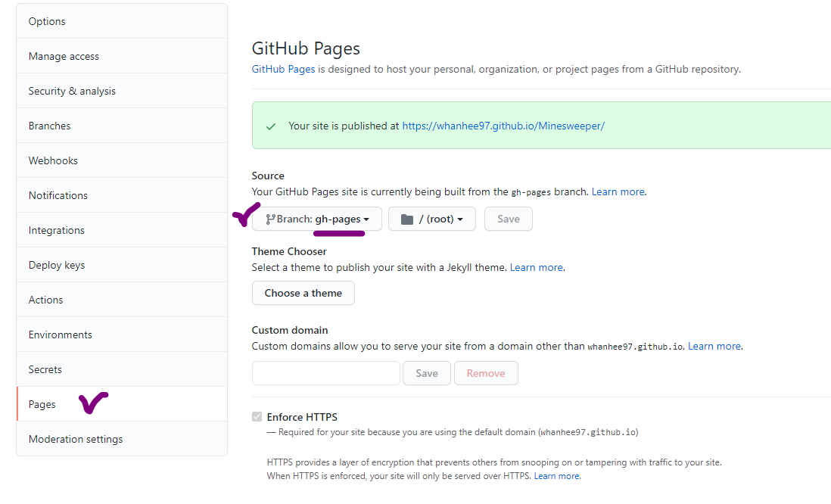The height and width of the screenshot is (504, 831).
Task: Open the / (root) folder dropdown
Action: click(x=432, y=219)
